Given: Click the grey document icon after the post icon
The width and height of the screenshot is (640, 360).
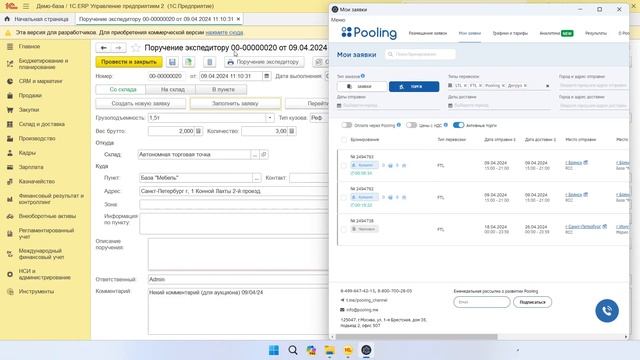Looking at the screenshot, I should tap(209, 62).
